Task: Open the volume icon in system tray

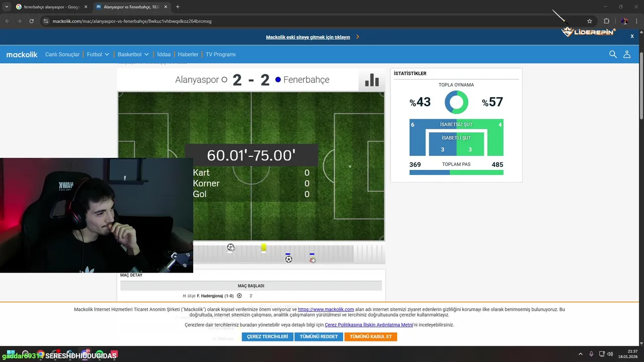Action: (x=610, y=354)
